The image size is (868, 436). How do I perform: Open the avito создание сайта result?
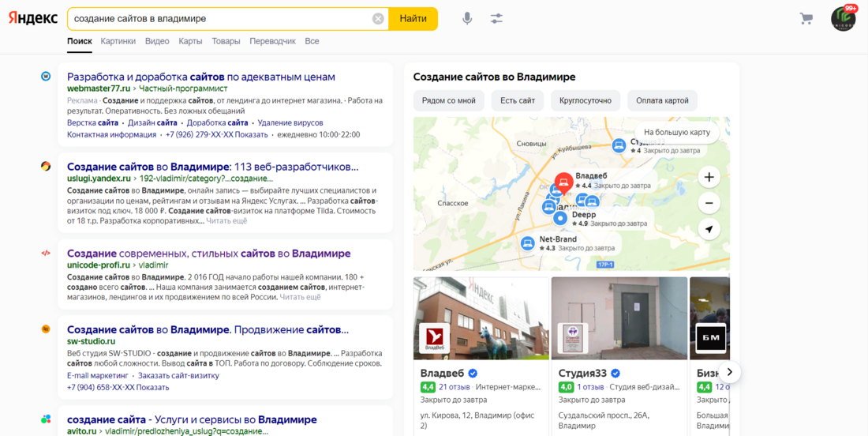pos(192,419)
